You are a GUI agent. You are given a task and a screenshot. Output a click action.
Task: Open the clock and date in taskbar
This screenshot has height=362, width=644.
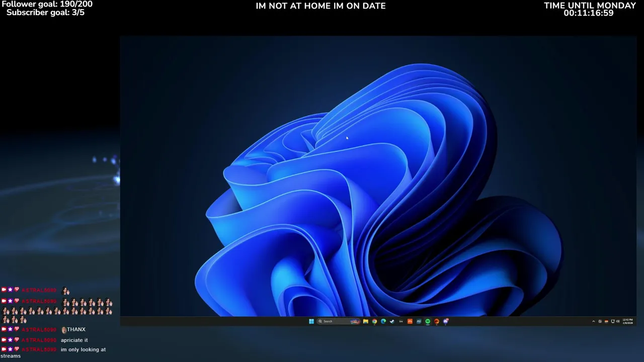628,321
